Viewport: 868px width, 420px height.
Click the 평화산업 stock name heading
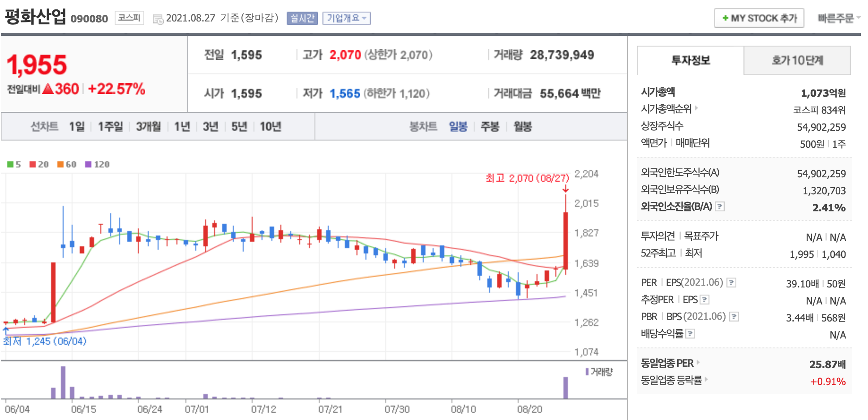[35, 17]
